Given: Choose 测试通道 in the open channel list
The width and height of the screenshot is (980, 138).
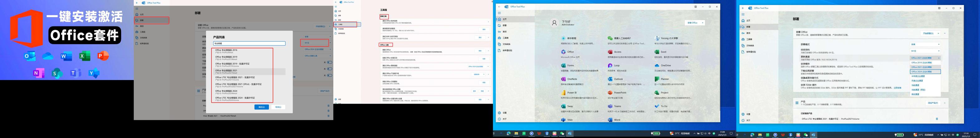Looking at the screenshot, I should pos(925,94).
